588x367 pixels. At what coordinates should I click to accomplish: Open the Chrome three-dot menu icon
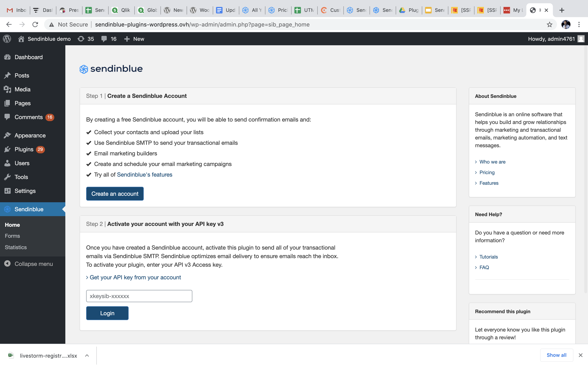pos(579,24)
